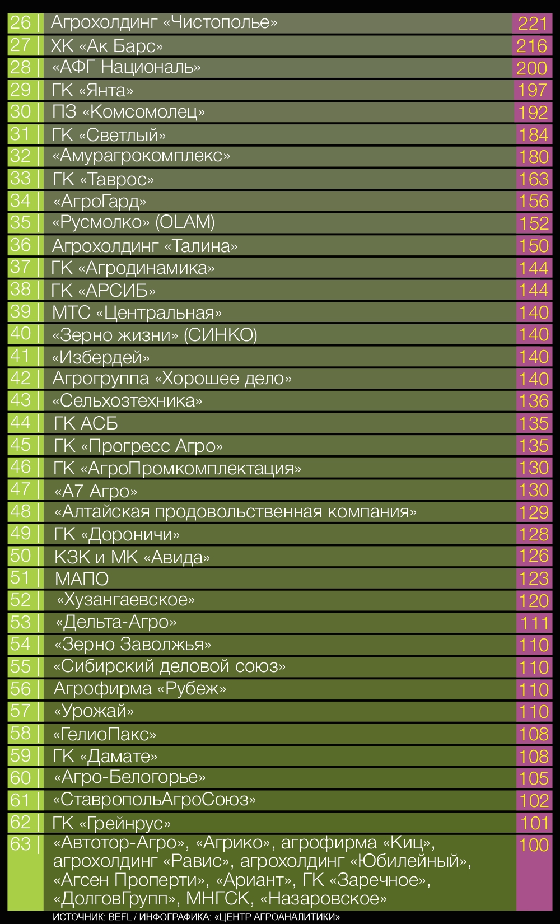Click ПЗ «Комсомолец» text
This screenshot has width=560, height=924.
[129, 112]
